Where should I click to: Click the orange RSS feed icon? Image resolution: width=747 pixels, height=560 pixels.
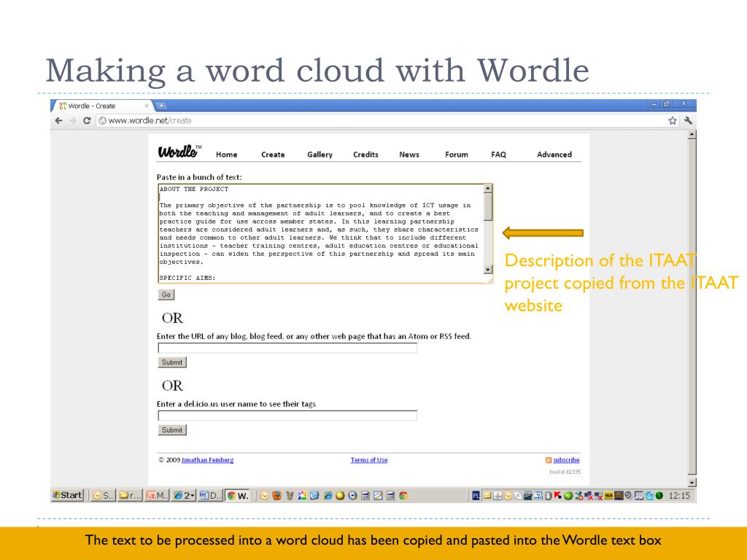[549, 460]
